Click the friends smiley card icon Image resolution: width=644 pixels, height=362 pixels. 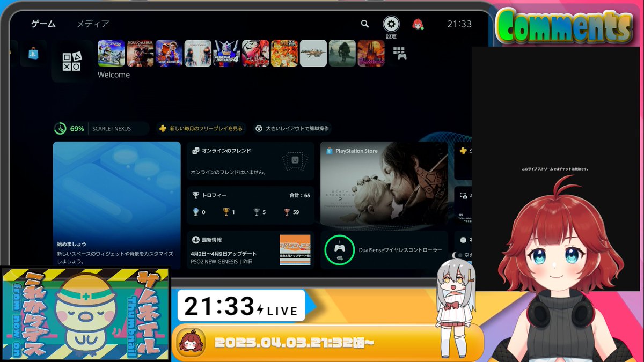tap(294, 160)
